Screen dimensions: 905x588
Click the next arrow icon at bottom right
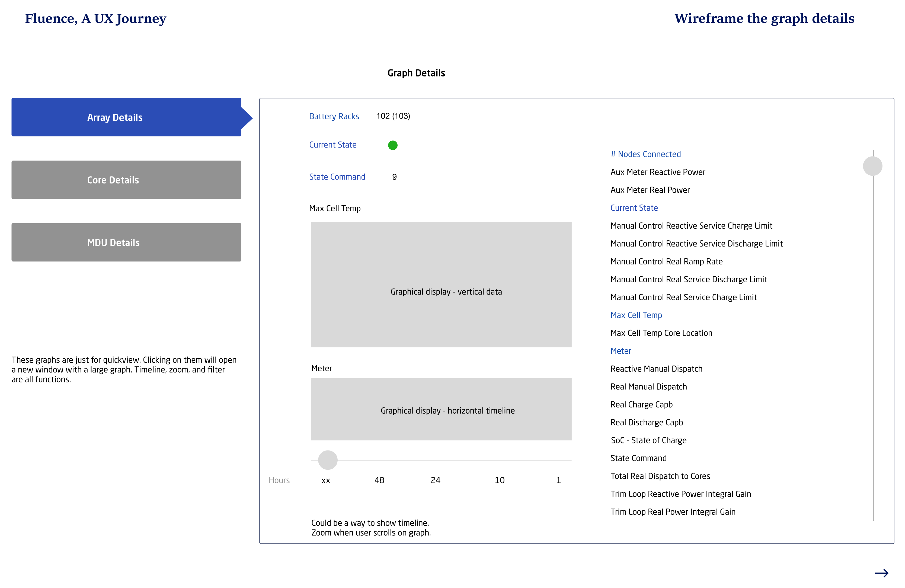click(881, 573)
